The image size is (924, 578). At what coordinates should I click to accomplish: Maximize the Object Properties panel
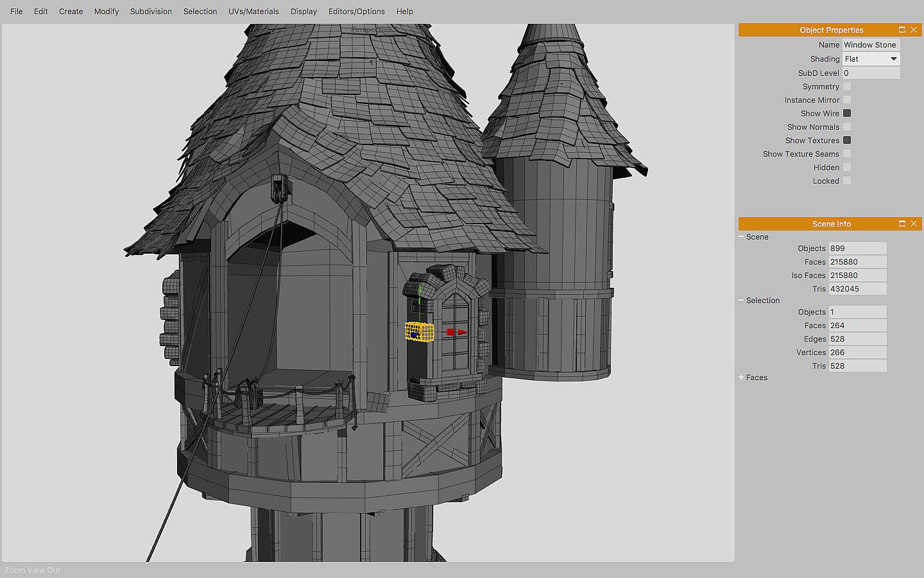[902, 30]
